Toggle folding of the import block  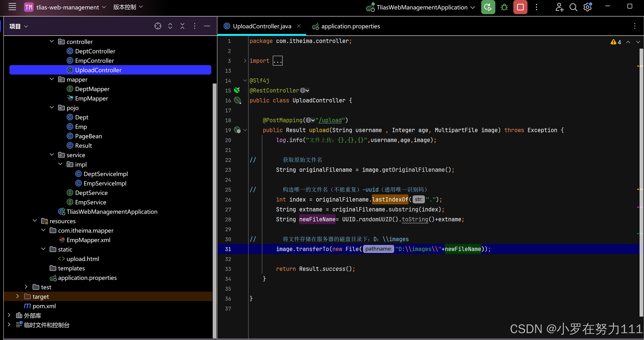(245, 61)
